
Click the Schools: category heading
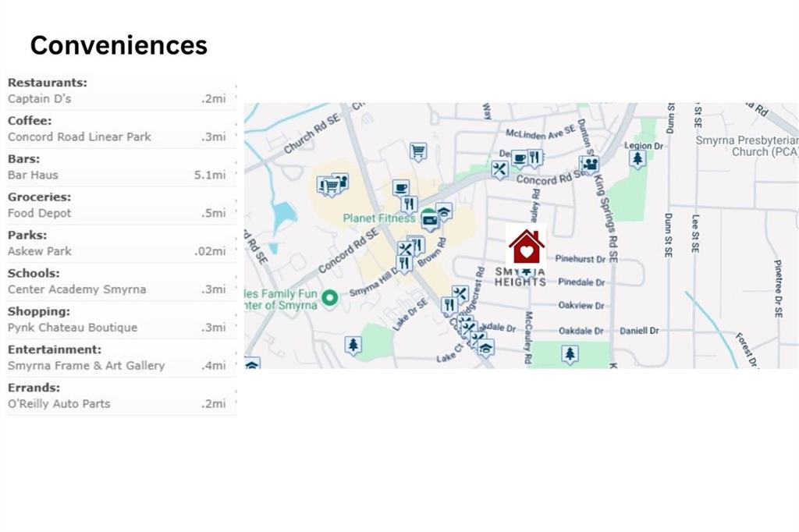click(x=34, y=274)
